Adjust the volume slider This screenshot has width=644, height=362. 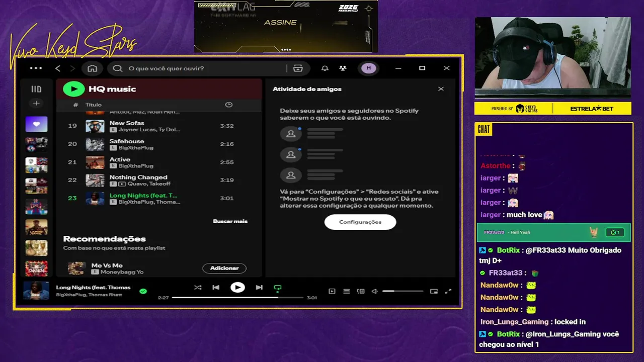[403, 291]
